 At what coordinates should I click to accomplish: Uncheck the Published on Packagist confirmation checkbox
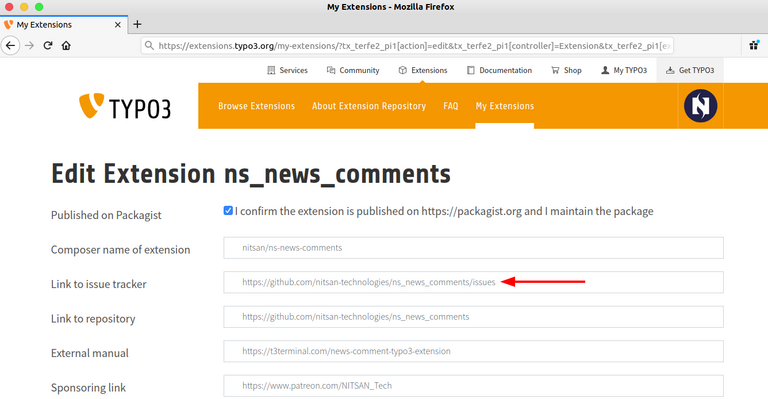point(228,211)
